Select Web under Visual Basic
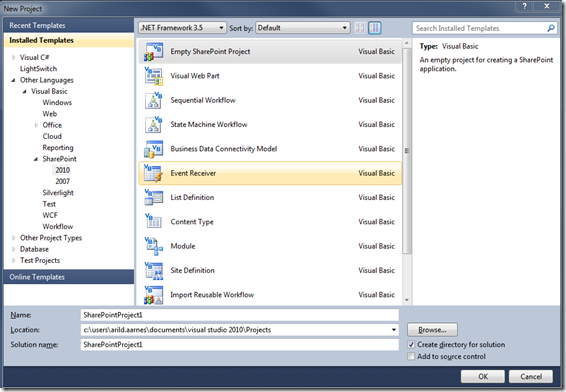The image size is (566, 392). point(49,114)
